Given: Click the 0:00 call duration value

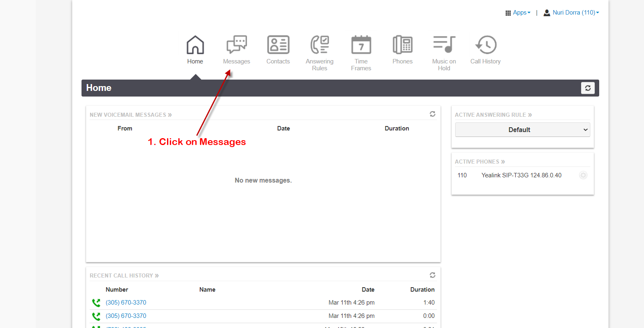Looking at the screenshot, I should pos(429,316).
